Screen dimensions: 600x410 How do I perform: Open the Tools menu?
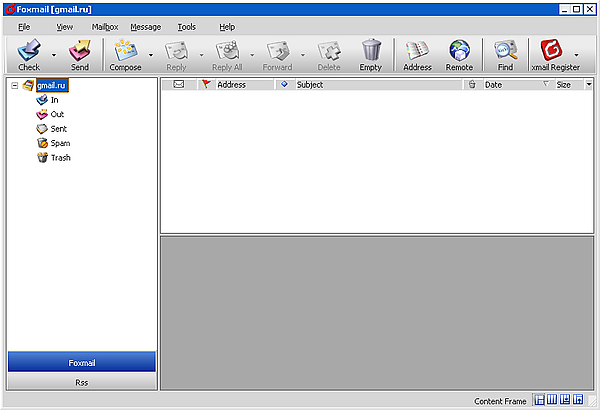[x=186, y=27]
